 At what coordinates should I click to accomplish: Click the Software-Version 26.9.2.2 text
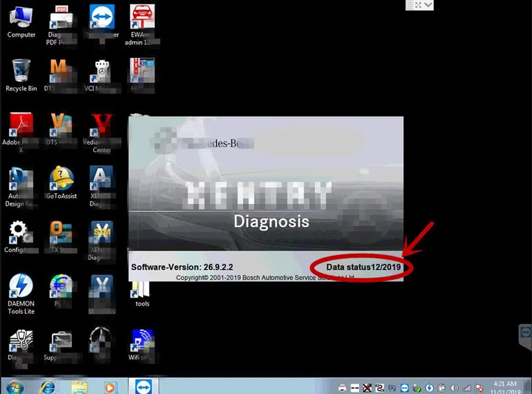[182, 267]
